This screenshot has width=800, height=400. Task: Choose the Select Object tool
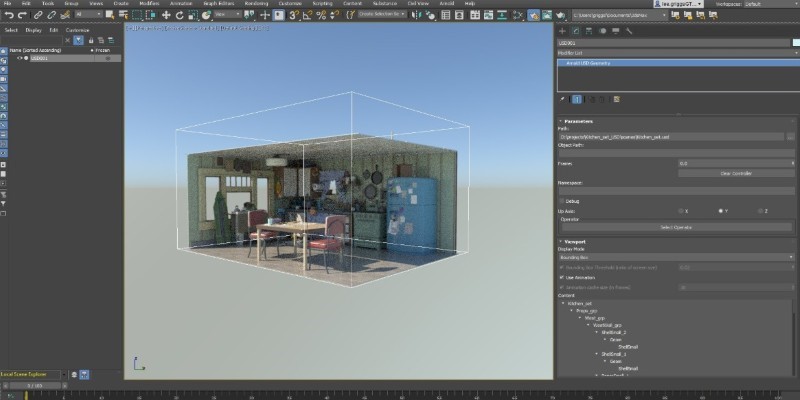coord(110,15)
